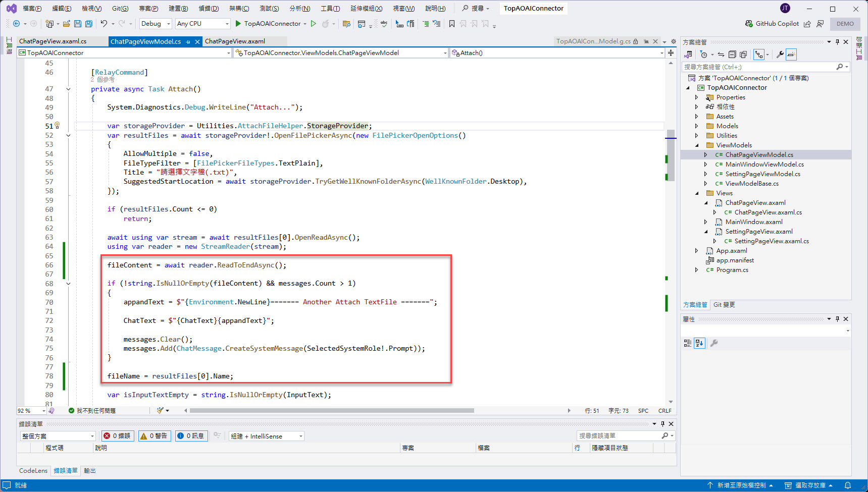
Task: Start without debugging using outlined play icon
Action: point(313,24)
